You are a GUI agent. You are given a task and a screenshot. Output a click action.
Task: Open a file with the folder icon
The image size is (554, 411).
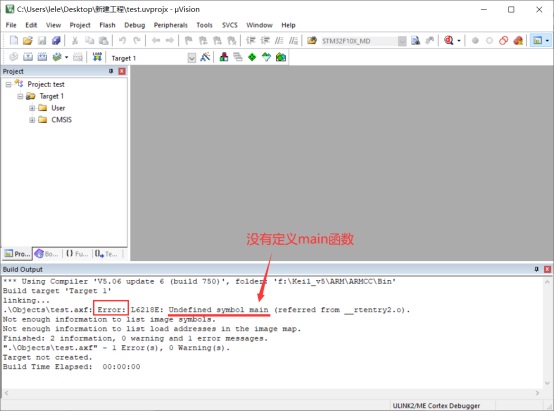tap(28, 40)
